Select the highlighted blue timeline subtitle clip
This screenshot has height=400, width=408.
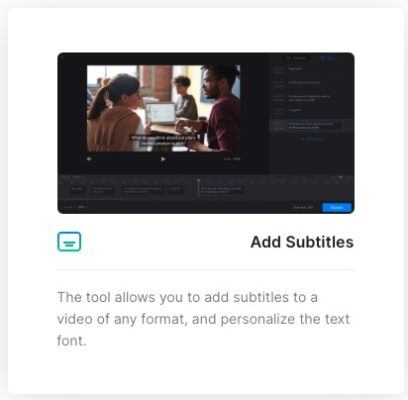[222, 190]
